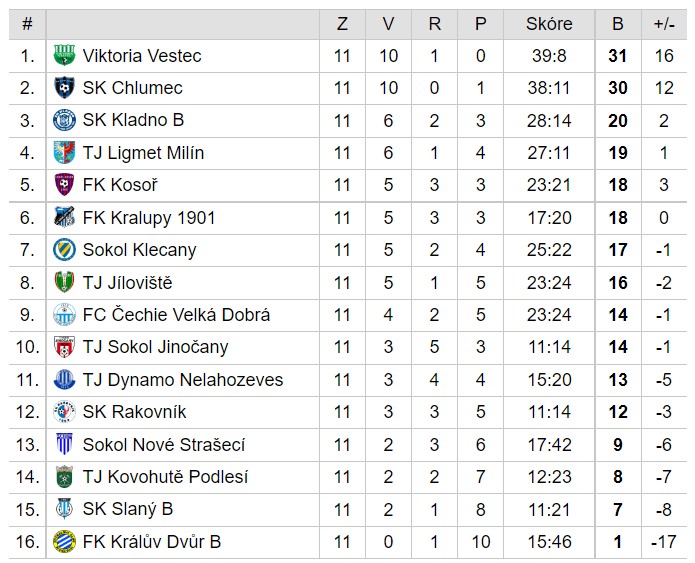Click the Sokol Klecany round badge
The height and width of the screenshot is (563, 695).
point(64,250)
